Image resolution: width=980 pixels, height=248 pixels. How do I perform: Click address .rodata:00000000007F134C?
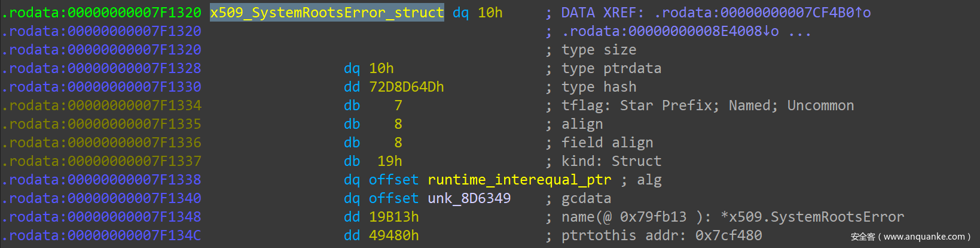102,235
